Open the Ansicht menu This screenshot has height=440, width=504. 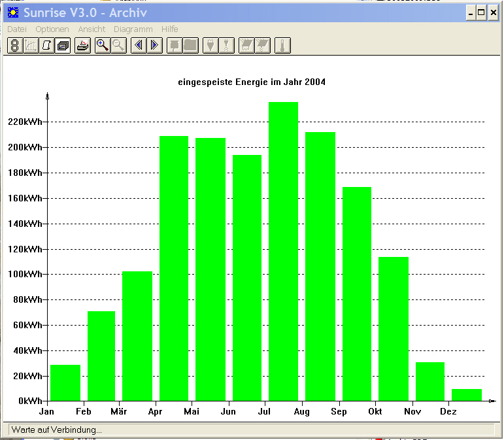[x=92, y=29]
